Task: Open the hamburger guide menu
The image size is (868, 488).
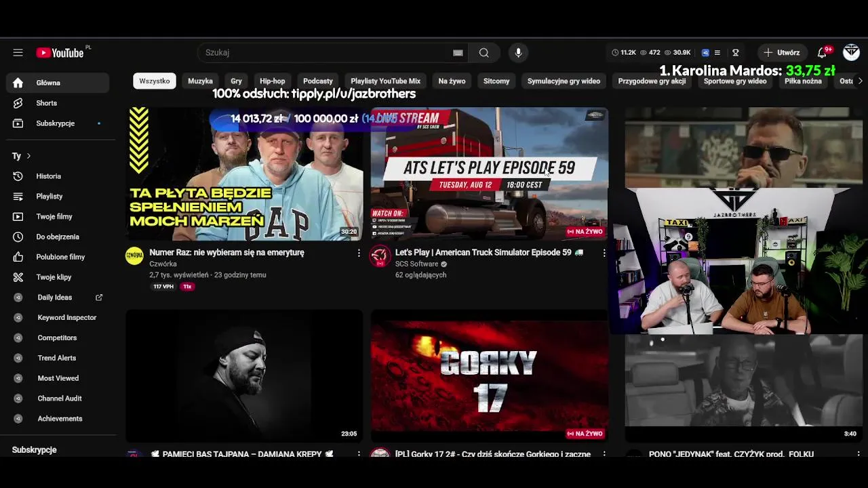Action: click(18, 52)
